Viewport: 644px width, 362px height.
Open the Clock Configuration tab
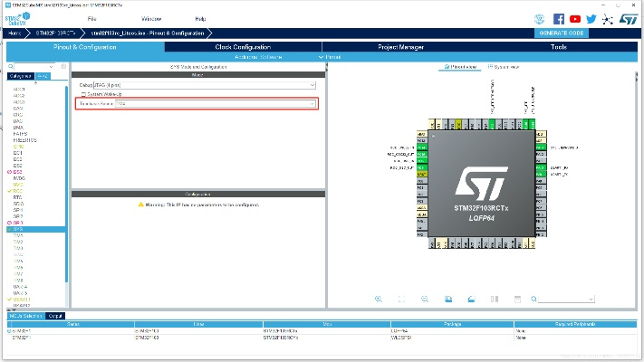click(243, 46)
